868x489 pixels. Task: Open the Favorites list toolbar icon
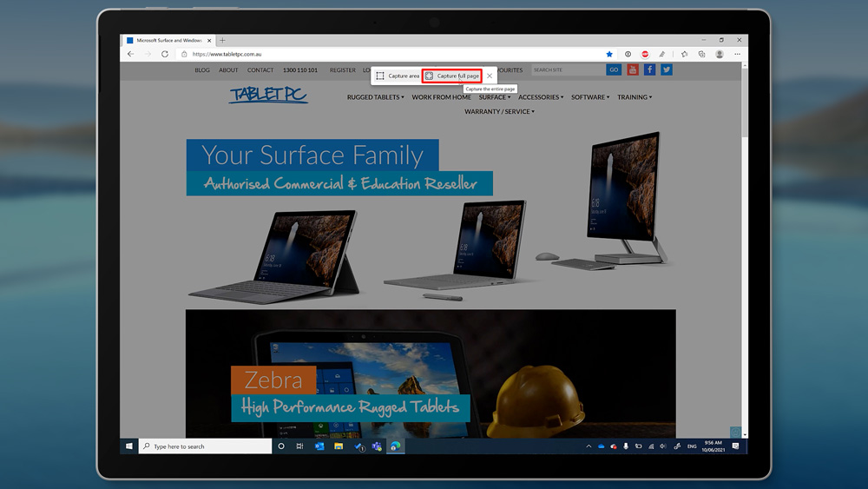685,54
